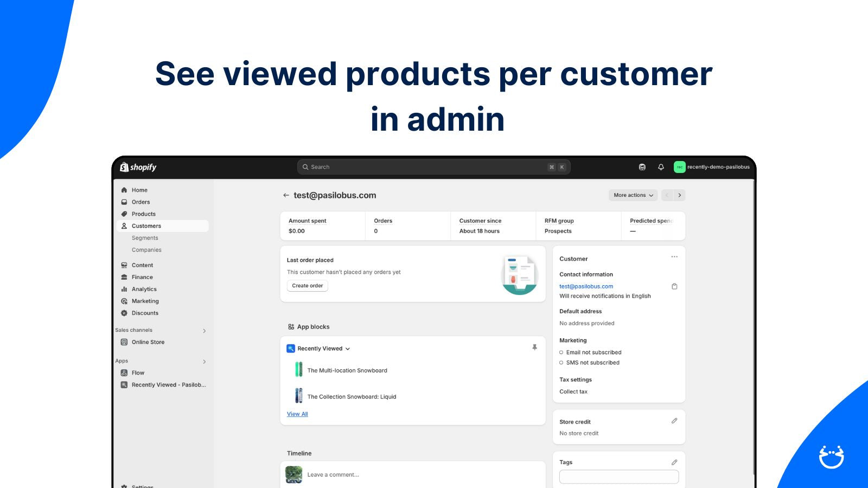868x488 pixels.
Task: Click the Discounts badge icon
Action: click(x=124, y=313)
